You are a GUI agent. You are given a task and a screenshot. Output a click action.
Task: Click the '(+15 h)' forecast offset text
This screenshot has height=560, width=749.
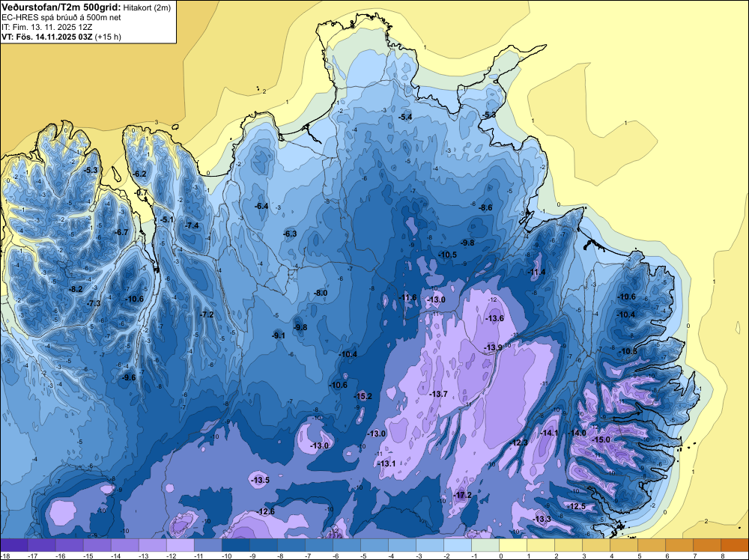click(x=108, y=37)
